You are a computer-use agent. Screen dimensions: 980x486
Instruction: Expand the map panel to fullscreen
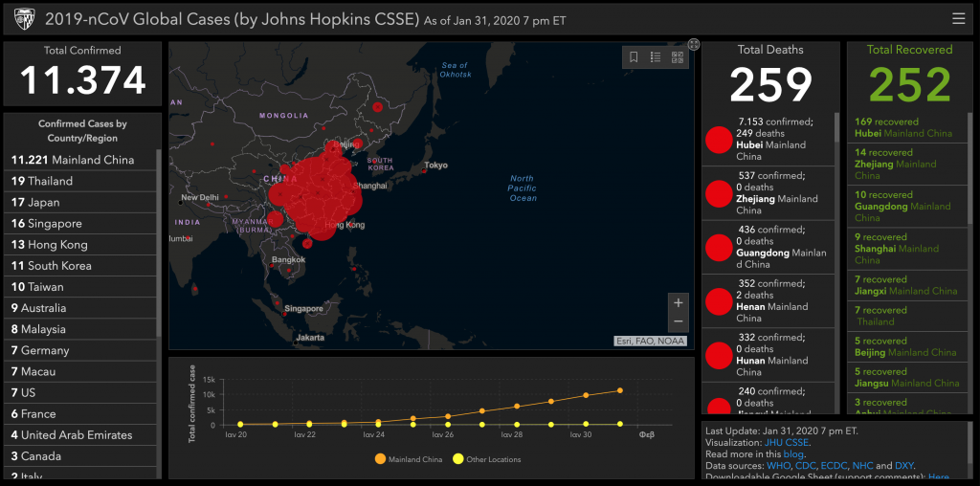[694, 44]
